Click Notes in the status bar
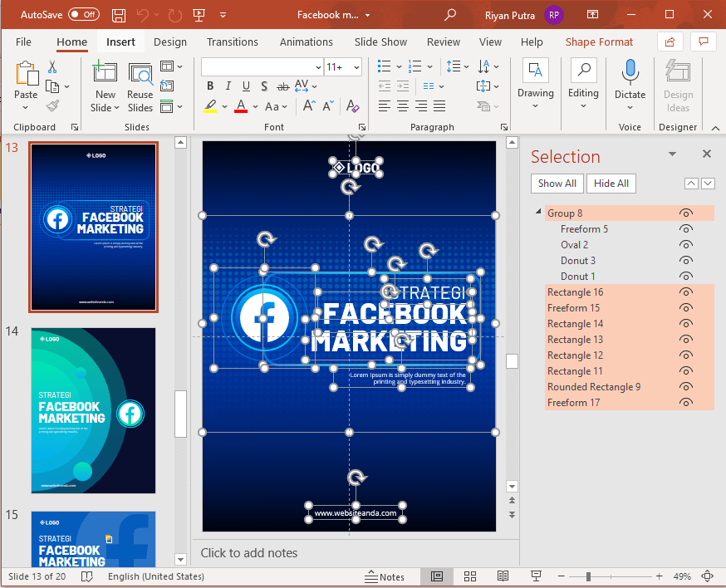Image resolution: width=726 pixels, height=588 pixels. 385,577
